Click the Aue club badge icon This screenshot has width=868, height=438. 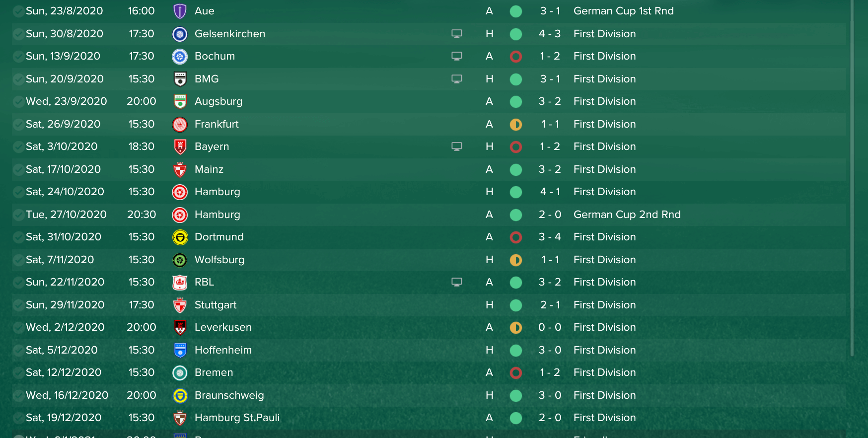pyautogui.click(x=180, y=11)
